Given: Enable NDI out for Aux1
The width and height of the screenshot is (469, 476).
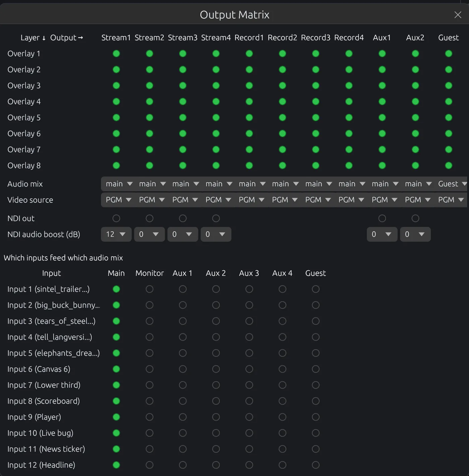Looking at the screenshot, I should [x=382, y=218].
